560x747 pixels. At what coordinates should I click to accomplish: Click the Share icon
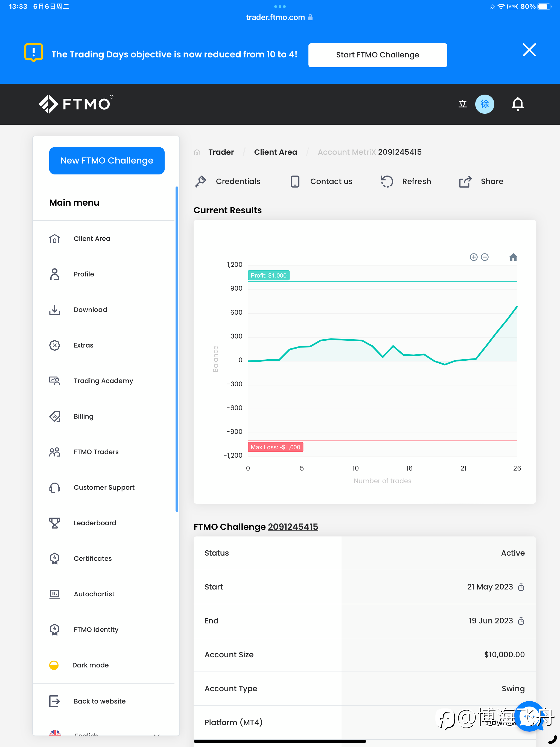click(465, 181)
